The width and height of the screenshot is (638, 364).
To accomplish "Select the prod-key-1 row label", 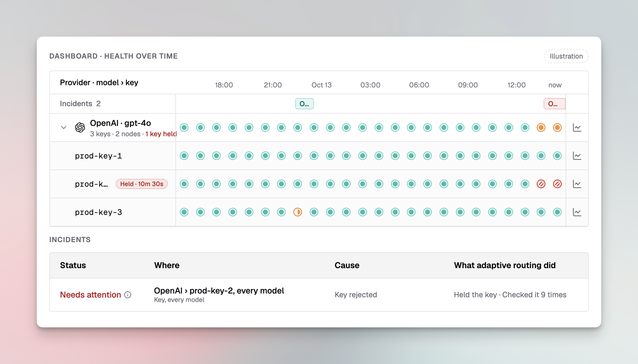I will pyautogui.click(x=98, y=156).
